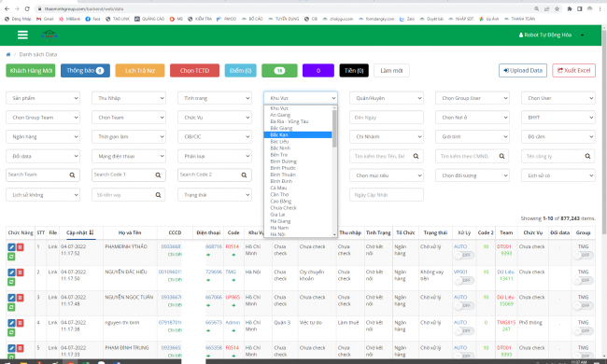Select An Giang in Khu Vực list
The height and width of the screenshot is (364, 607).
pyautogui.click(x=298, y=115)
